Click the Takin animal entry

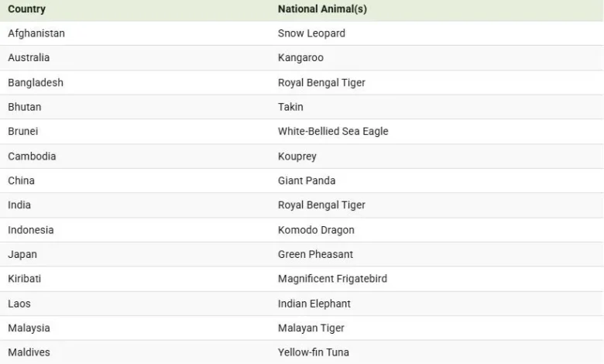tap(290, 107)
